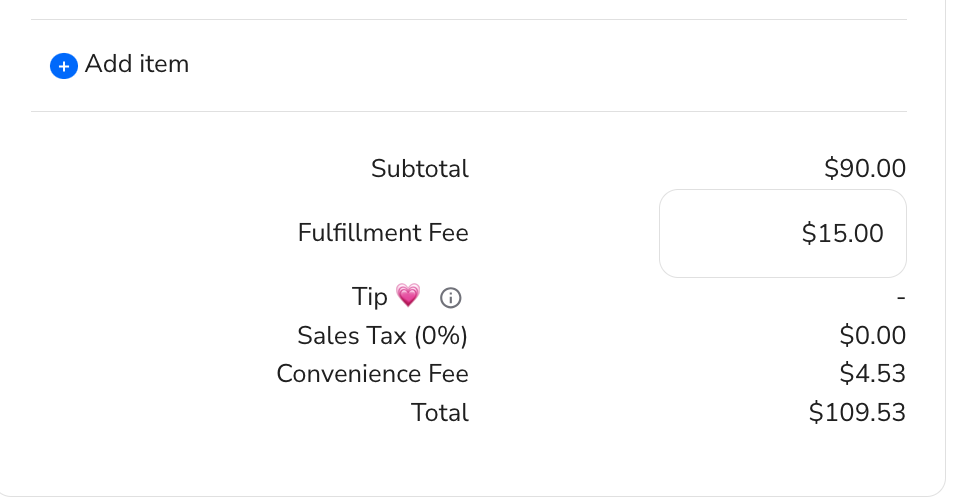Click the dash value in Tip row

901,298
